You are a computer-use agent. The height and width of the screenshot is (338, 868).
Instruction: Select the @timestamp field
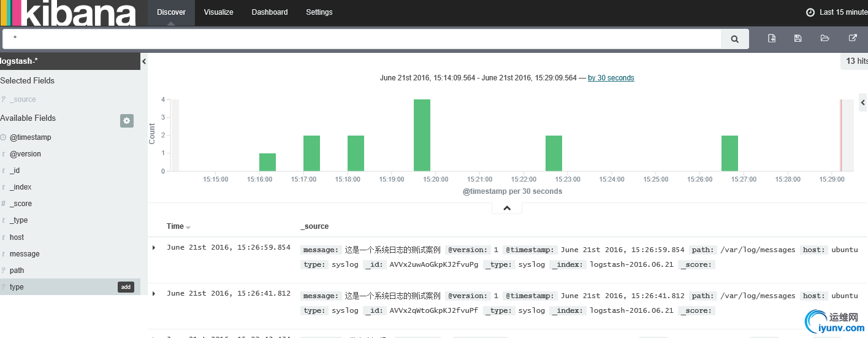pyautogui.click(x=31, y=137)
